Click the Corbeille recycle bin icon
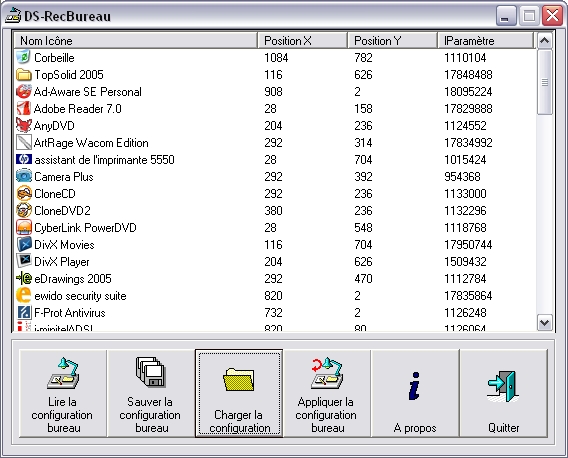Viewport: 568px width, 458px height. (x=24, y=58)
